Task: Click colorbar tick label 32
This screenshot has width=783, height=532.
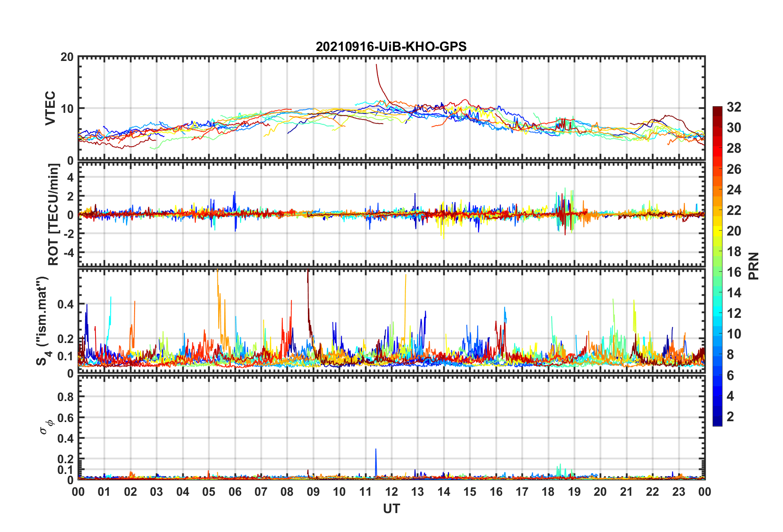Action: (734, 107)
